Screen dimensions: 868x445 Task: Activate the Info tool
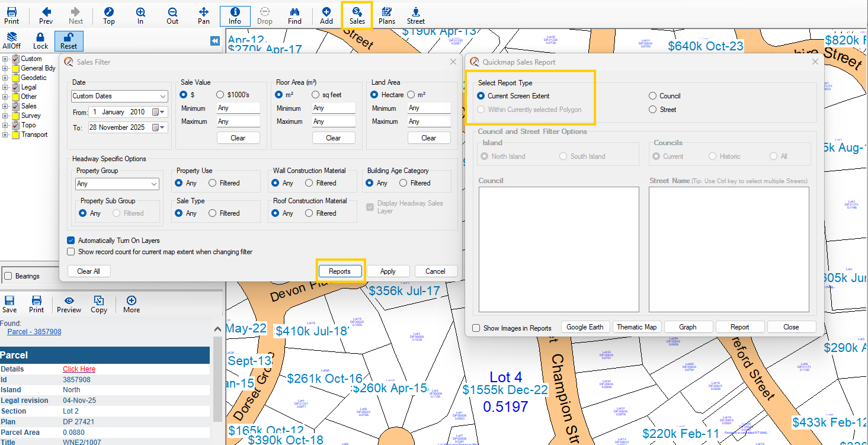235,15
